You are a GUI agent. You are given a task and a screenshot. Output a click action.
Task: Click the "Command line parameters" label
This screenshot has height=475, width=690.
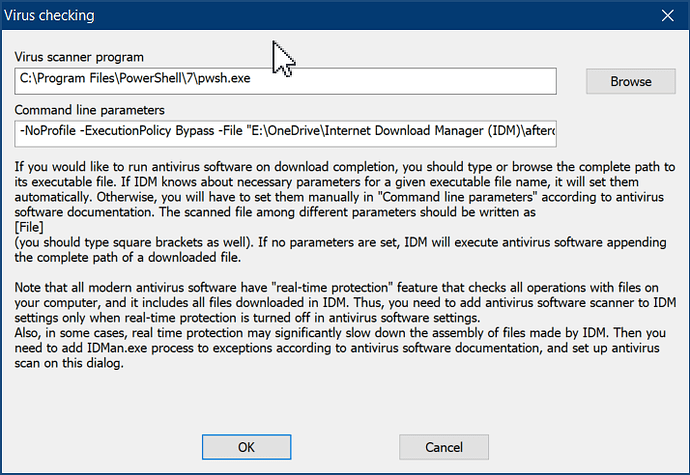click(x=87, y=110)
